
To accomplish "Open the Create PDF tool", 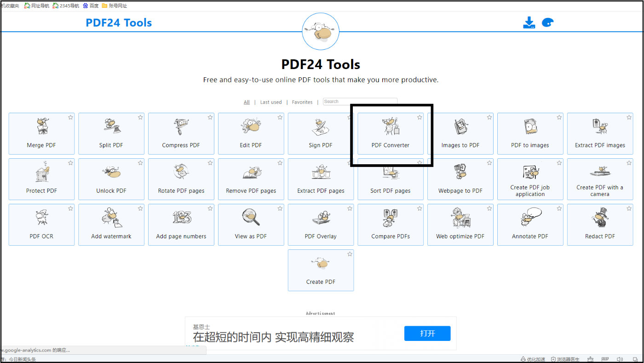I will [321, 270].
